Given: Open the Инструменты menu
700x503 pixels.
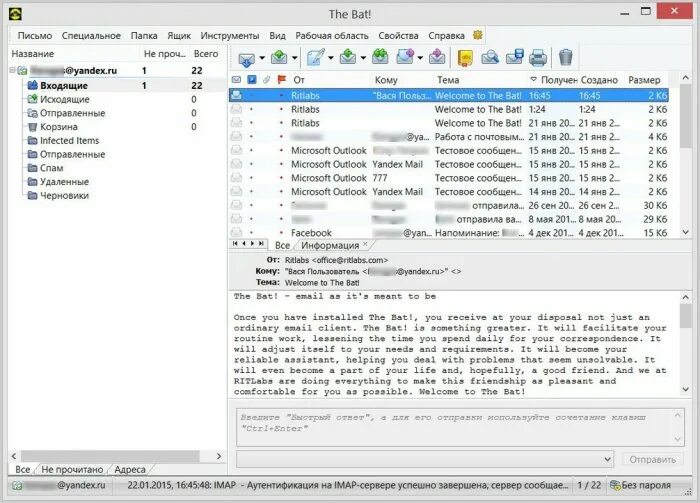Looking at the screenshot, I should coord(229,36).
